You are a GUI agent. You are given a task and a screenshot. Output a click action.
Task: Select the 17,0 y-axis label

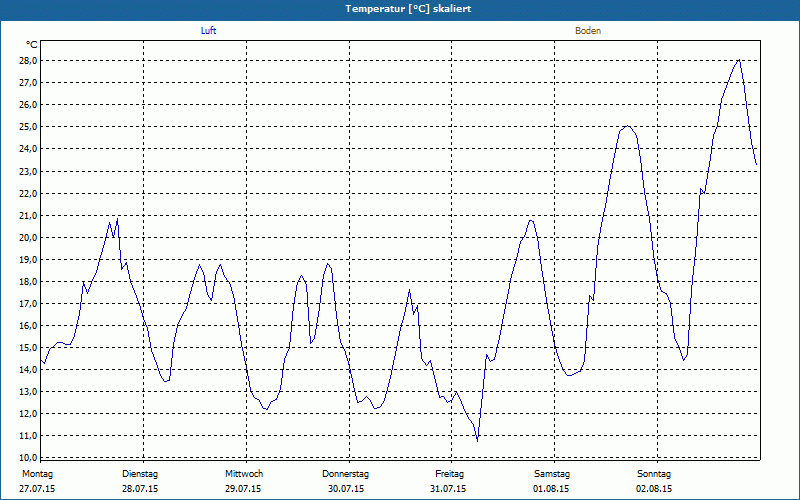point(28,304)
